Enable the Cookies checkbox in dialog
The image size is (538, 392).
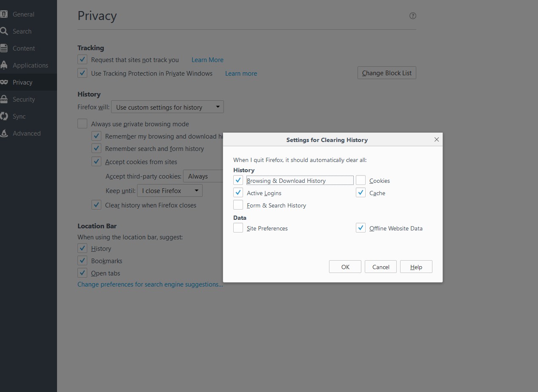[361, 181]
